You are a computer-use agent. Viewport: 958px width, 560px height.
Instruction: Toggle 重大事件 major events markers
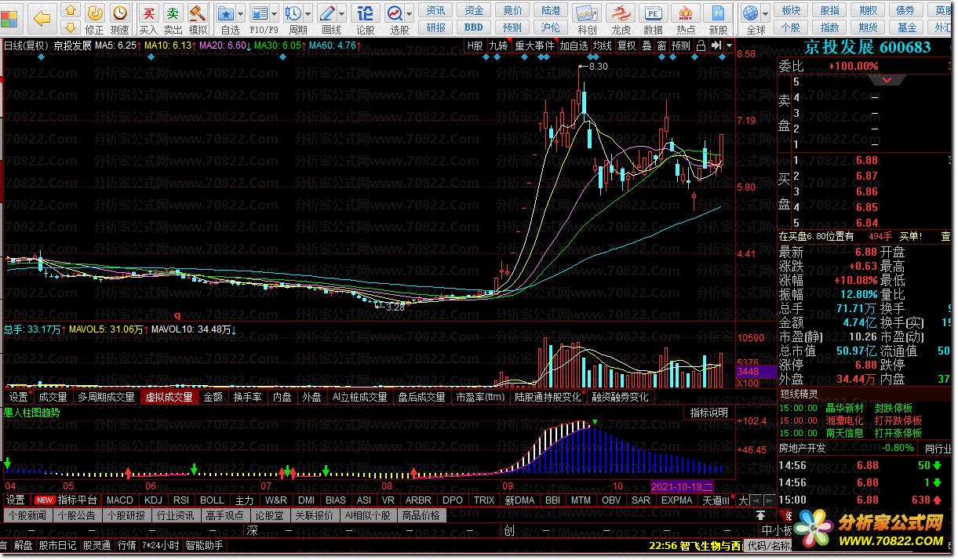pos(534,45)
